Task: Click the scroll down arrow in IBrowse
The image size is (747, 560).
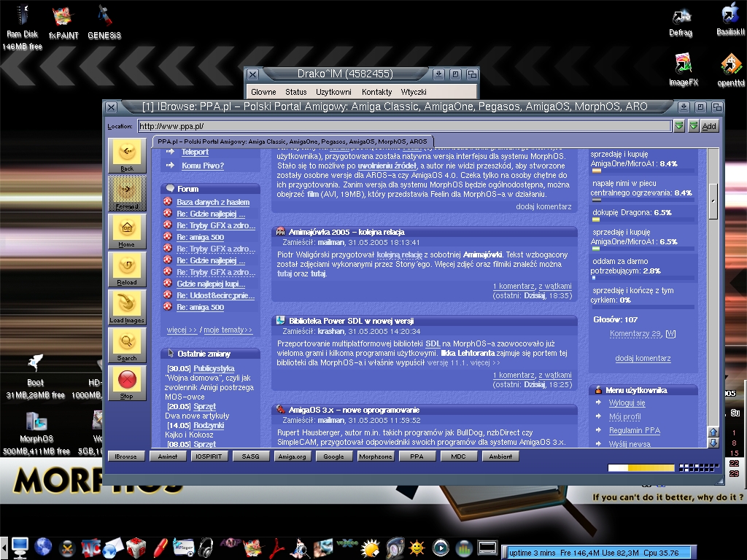Action: [x=713, y=443]
